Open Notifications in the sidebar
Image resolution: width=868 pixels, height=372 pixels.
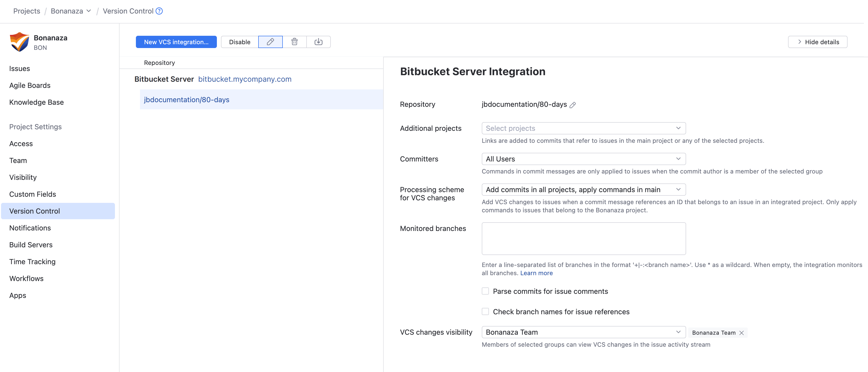[x=30, y=228]
